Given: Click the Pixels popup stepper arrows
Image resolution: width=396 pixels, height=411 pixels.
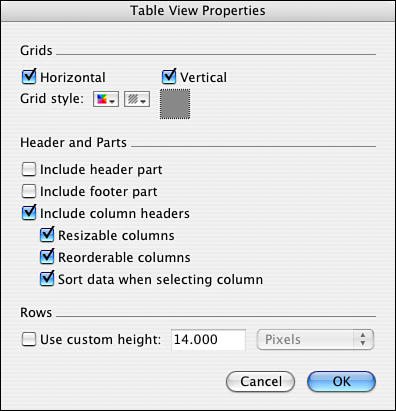Looking at the screenshot, I should point(363,340).
